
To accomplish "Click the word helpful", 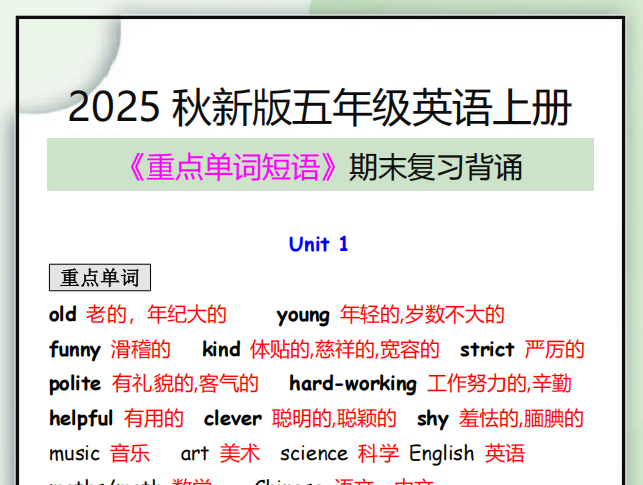I will point(81,418).
